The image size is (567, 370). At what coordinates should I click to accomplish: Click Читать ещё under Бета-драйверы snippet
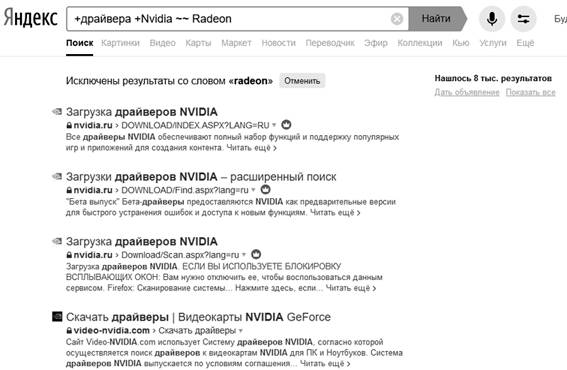tap(335, 212)
